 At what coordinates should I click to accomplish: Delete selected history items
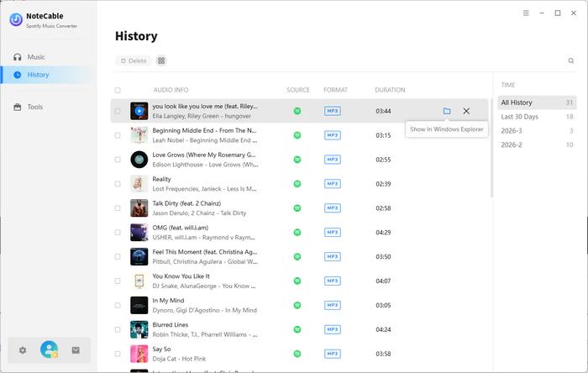coord(134,60)
